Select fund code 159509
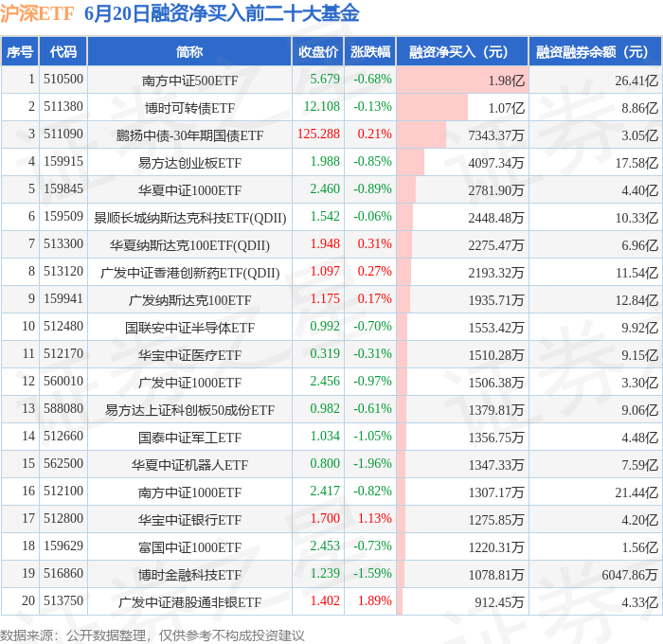 coord(63,217)
